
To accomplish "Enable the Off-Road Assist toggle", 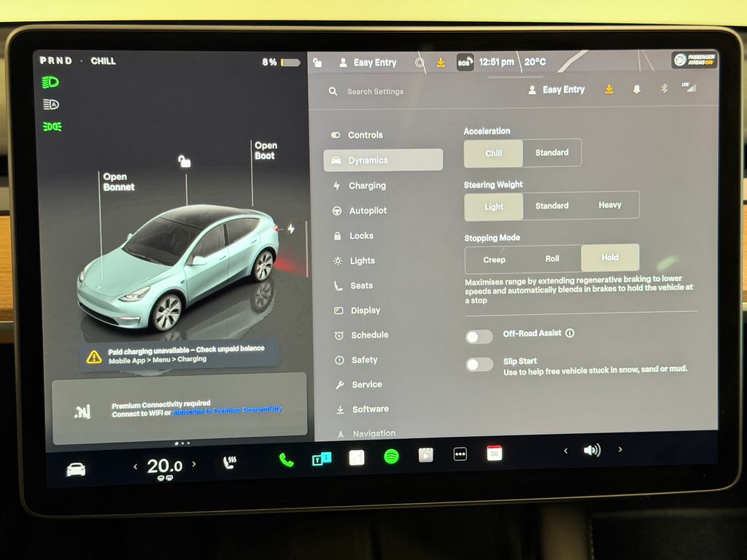I will click(479, 337).
